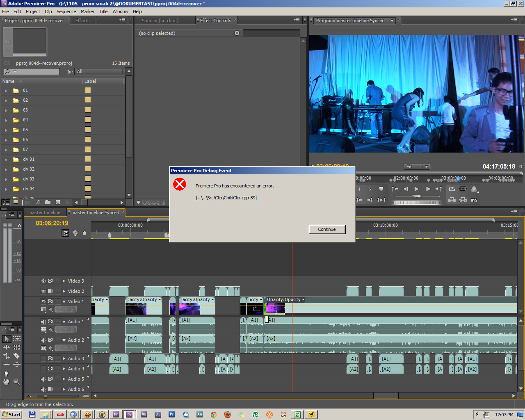Collapse the Audio 1 track
The height and width of the screenshot is (420, 525).
(x=64, y=322)
